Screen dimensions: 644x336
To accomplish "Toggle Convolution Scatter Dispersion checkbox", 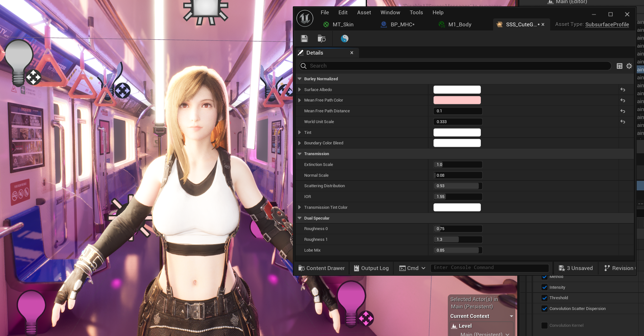I will [544, 309].
